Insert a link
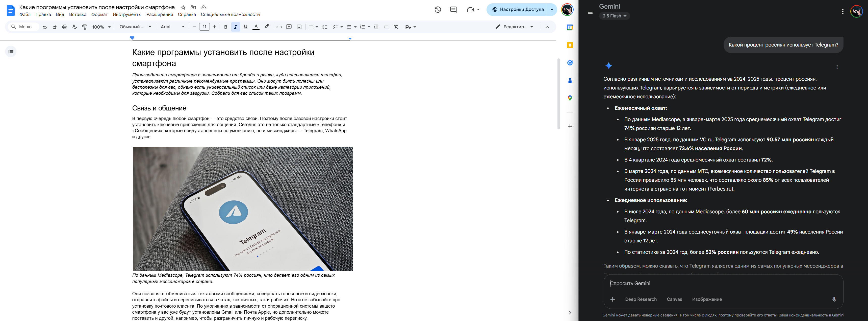 click(x=279, y=27)
